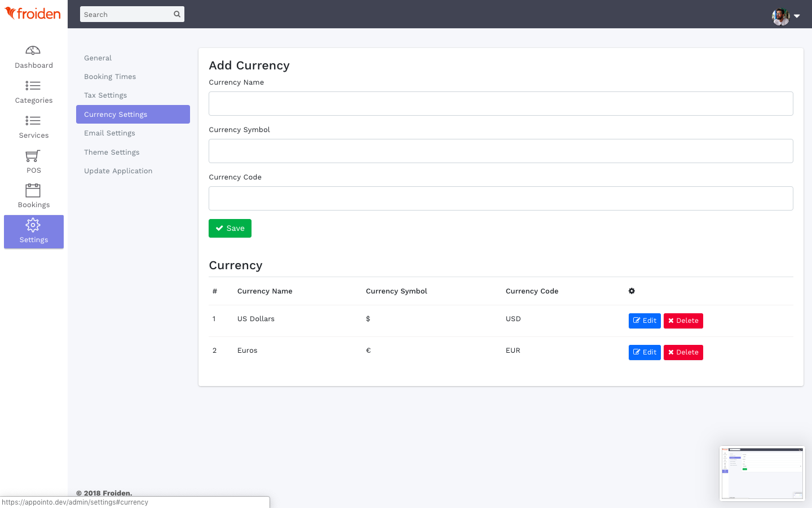Focus the Currency Name input field
The image size is (812, 508).
pyautogui.click(x=501, y=104)
